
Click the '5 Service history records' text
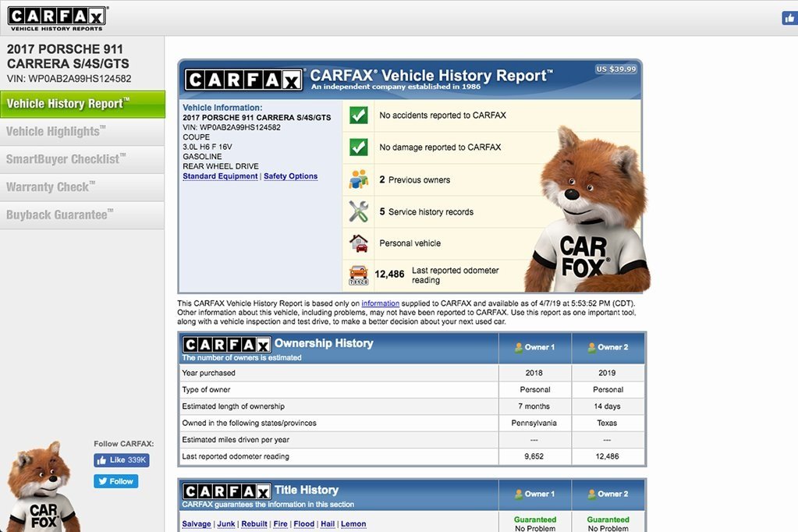(427, 211)
